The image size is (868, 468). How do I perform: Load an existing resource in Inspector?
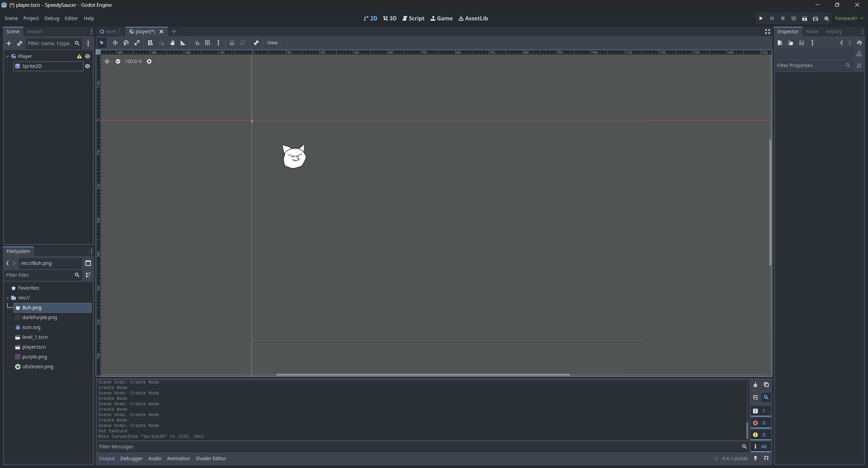tap(791, 43)
